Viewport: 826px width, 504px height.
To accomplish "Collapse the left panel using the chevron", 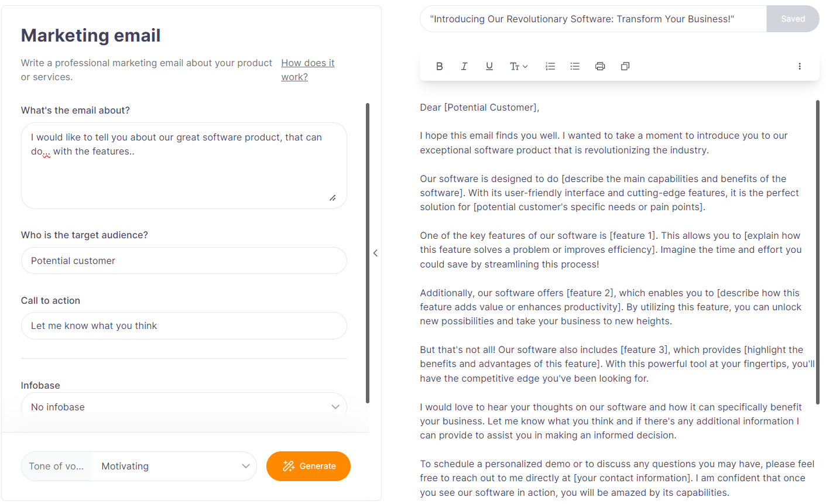I will pos(375,252).
